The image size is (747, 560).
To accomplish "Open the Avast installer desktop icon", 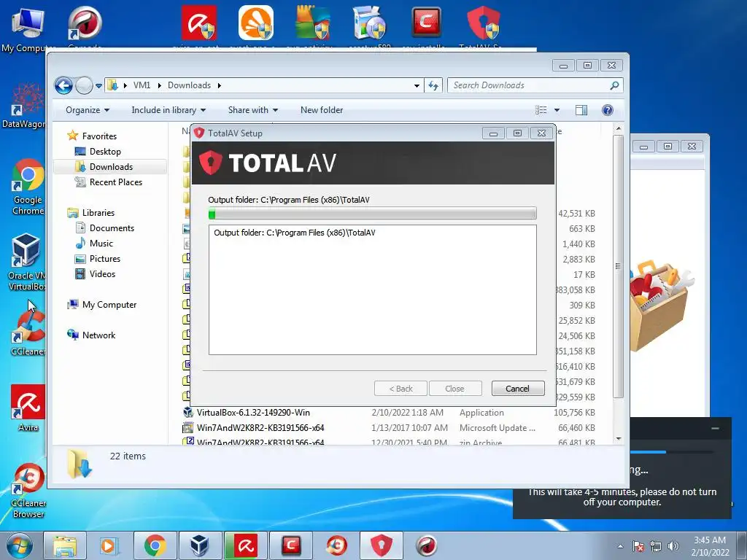I will pos(256,26).
